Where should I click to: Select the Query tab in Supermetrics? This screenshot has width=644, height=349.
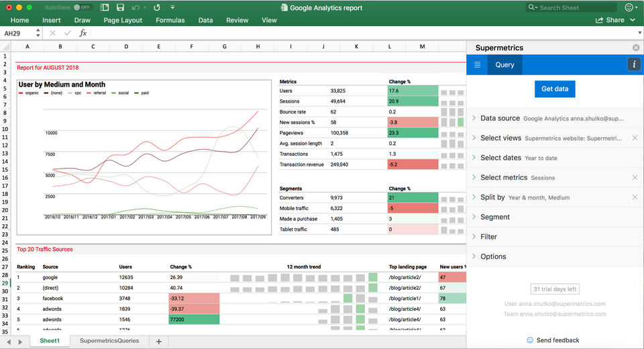click(504, 64)
